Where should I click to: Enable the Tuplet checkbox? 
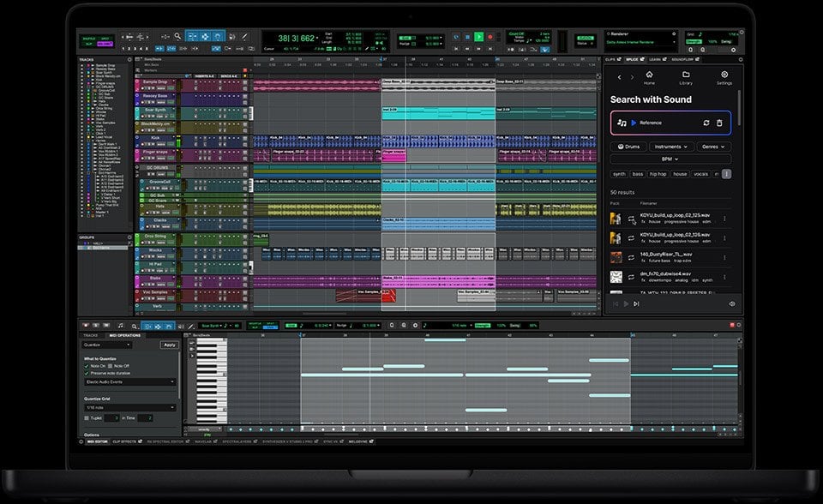[x=87, y=418]
